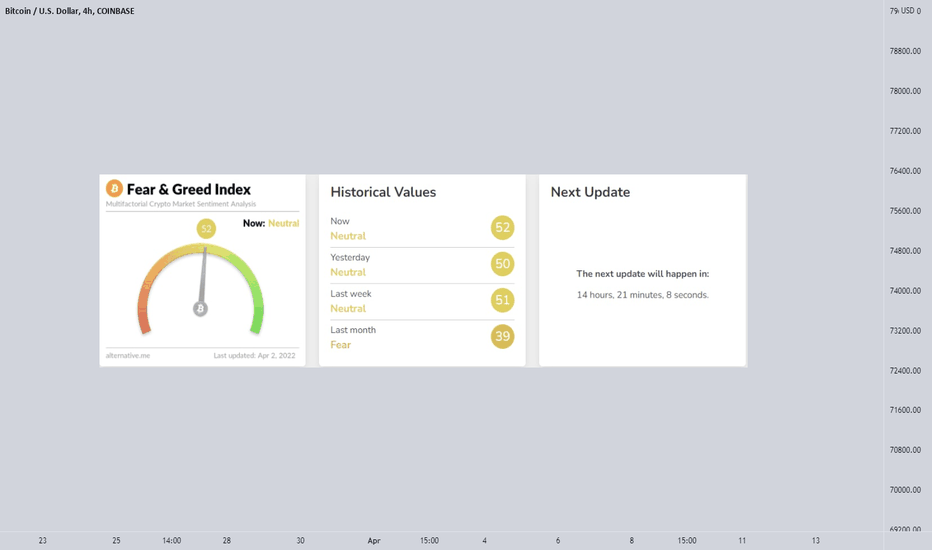Click the 14:00 label on the time axis
Viewport: 932px width, 550px height.
point(172,540)
